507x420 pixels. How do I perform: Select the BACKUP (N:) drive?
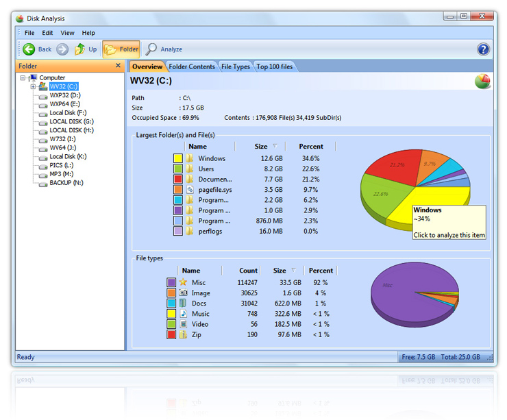point(66,183)
